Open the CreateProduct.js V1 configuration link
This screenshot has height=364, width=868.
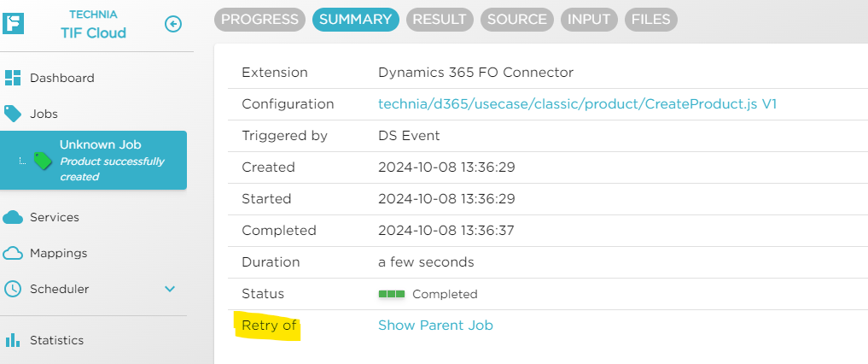coord(577,104)
